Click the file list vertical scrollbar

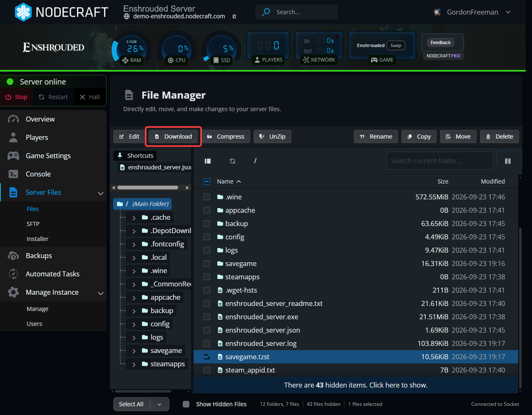tap(520, 309)
